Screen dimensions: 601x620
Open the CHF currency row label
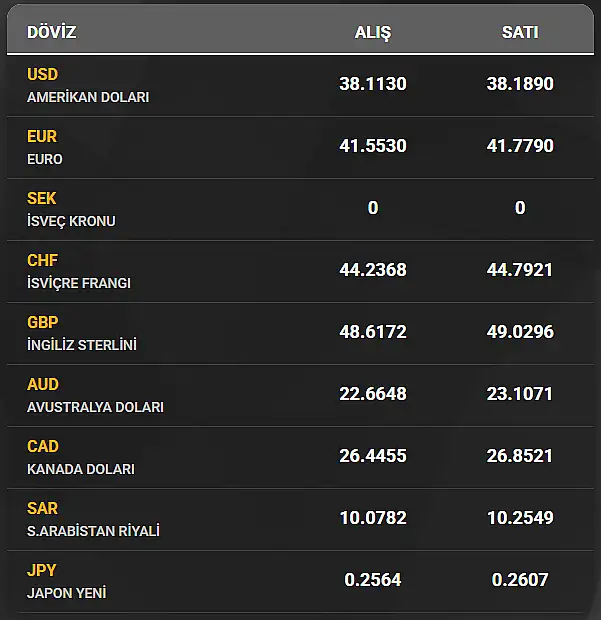[x=42, y=261]
